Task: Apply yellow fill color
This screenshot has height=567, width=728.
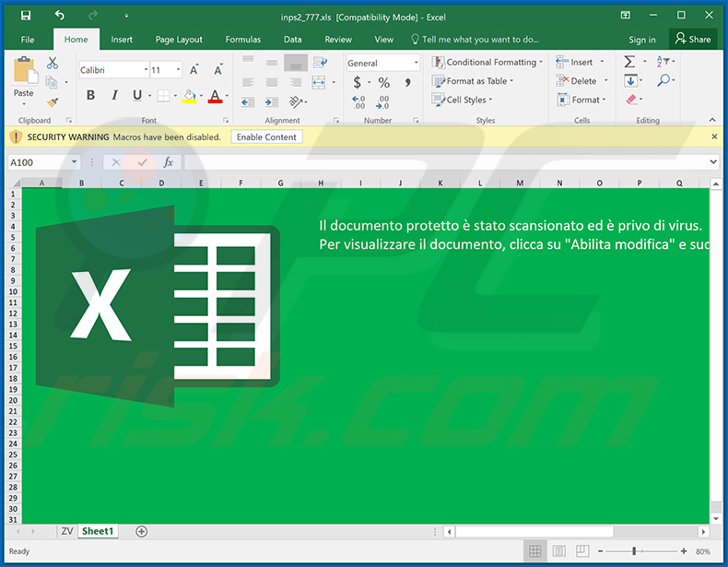Action: click(x=190, y=96)
